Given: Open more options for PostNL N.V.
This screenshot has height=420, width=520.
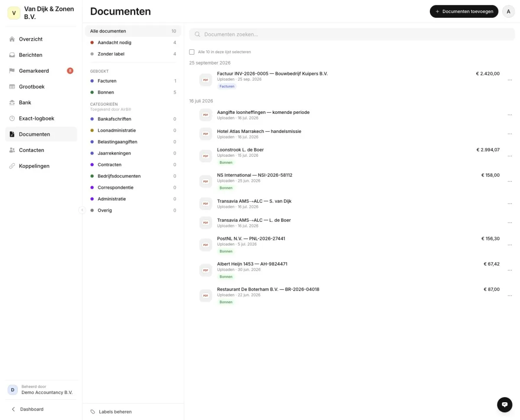Looking at the screenshot, I should tap(510, 245).
